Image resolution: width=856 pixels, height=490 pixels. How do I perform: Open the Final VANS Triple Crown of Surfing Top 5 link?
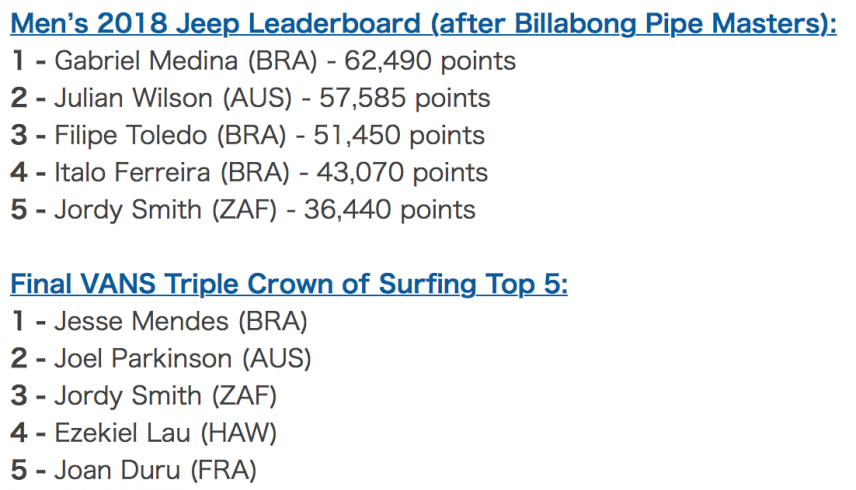coord(289,284)
